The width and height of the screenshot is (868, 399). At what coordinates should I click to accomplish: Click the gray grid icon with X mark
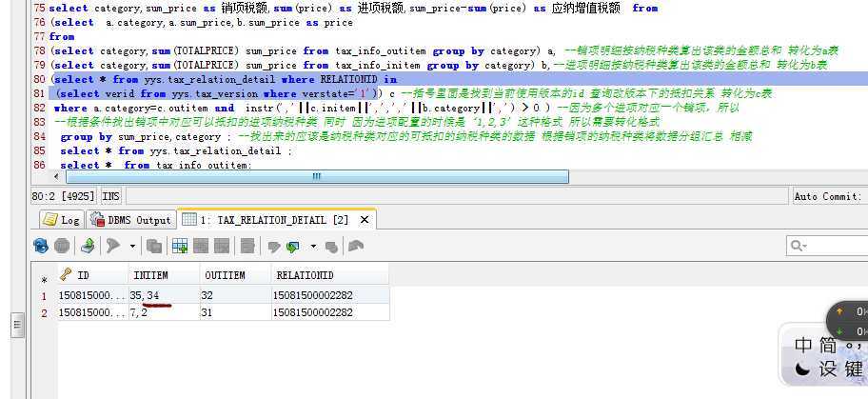222,246
